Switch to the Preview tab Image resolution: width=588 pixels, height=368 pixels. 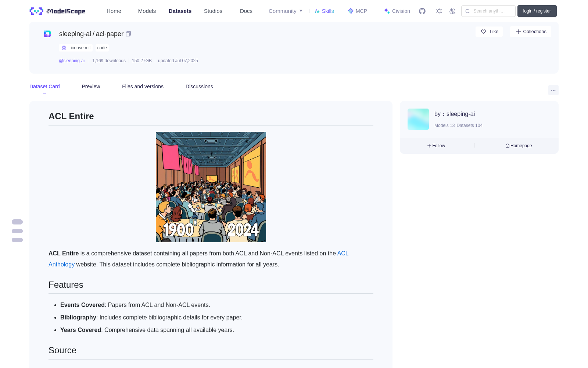click(91, 86)
